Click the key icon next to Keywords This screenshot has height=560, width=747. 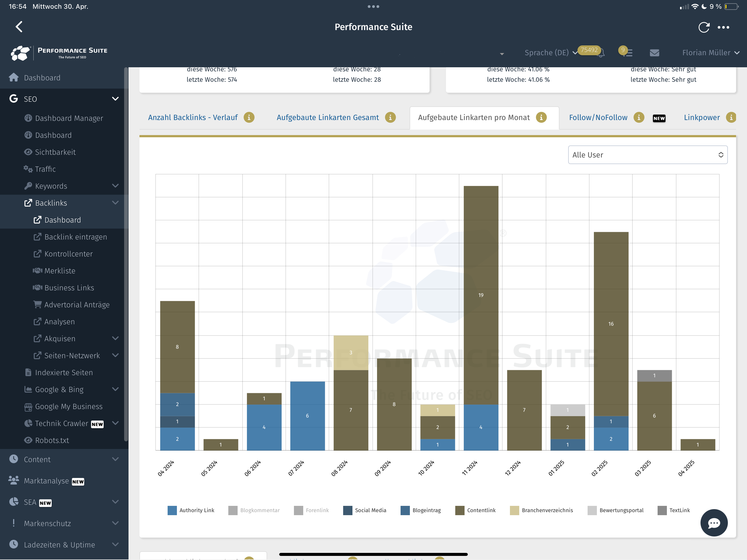pyautogui.click(x=28, y=186)
